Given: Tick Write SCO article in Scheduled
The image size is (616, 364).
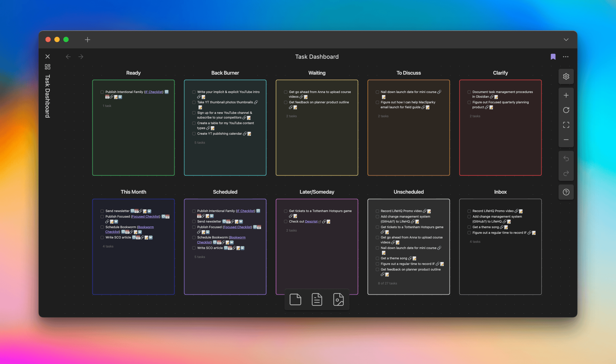Looking at the screenshot, I should pos(194,248).
